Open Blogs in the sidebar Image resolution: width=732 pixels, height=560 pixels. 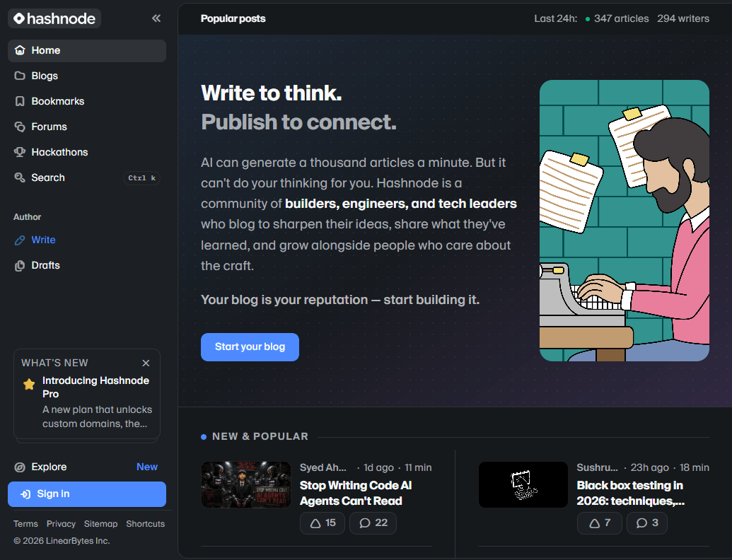[x=87, y=76]
